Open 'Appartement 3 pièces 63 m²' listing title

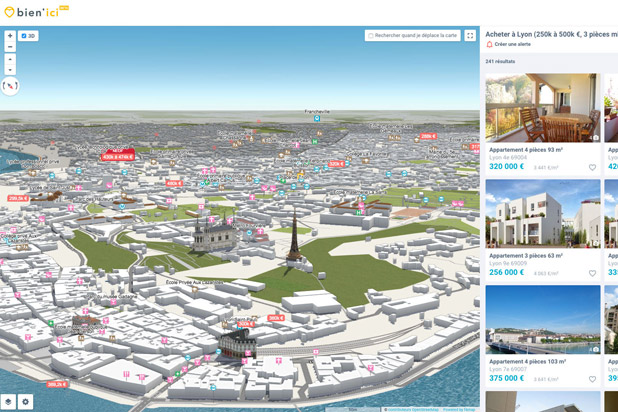point(526,255)
